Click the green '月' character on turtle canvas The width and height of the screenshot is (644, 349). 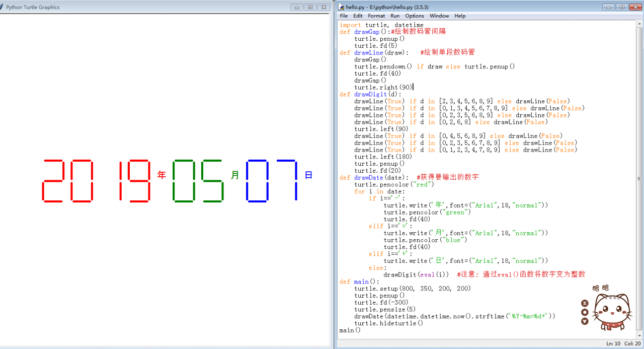(235, 175)
